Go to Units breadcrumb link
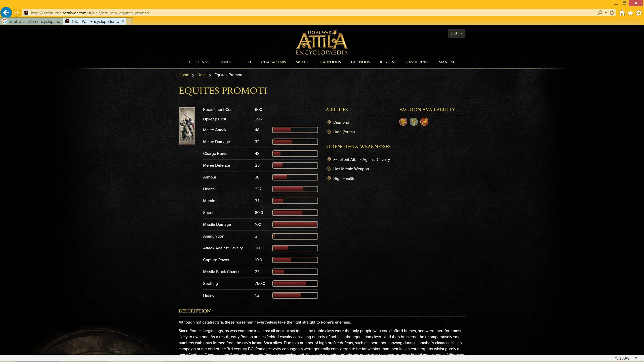 (x=202, y=75)
